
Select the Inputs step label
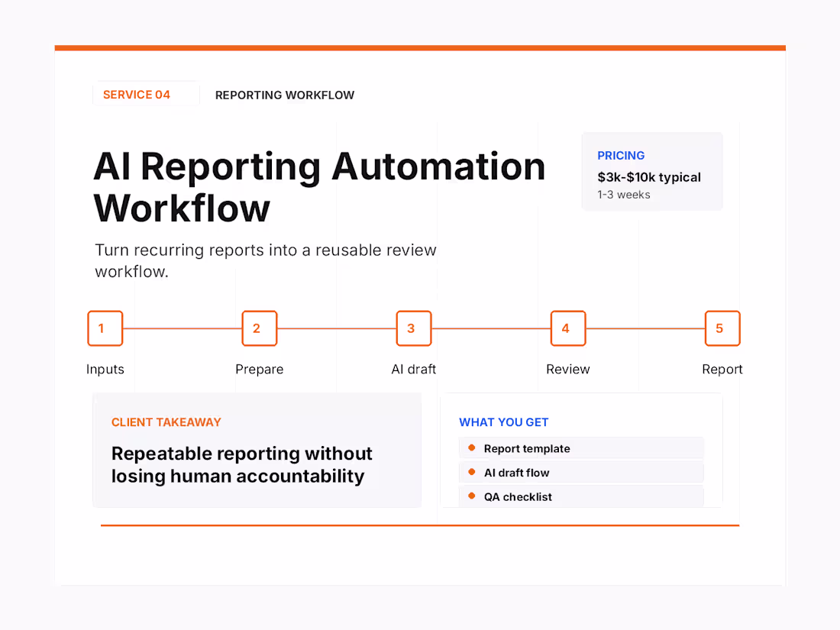coord(105,369)
